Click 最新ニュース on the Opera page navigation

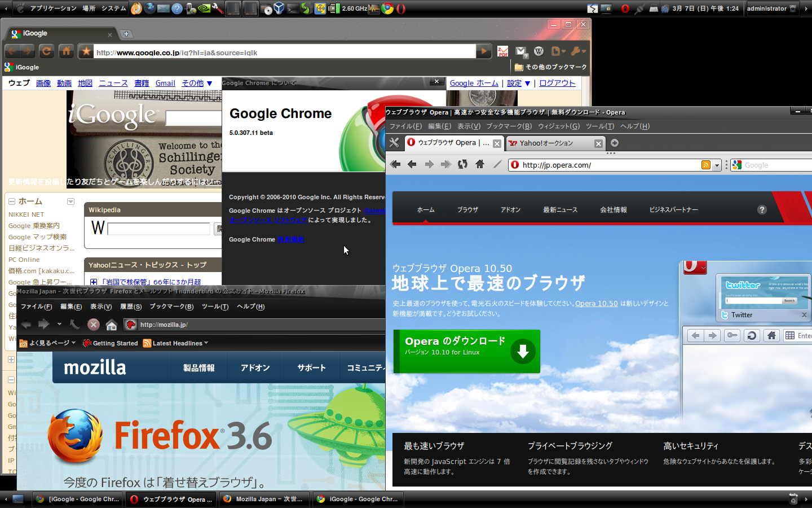pos(560,210)
